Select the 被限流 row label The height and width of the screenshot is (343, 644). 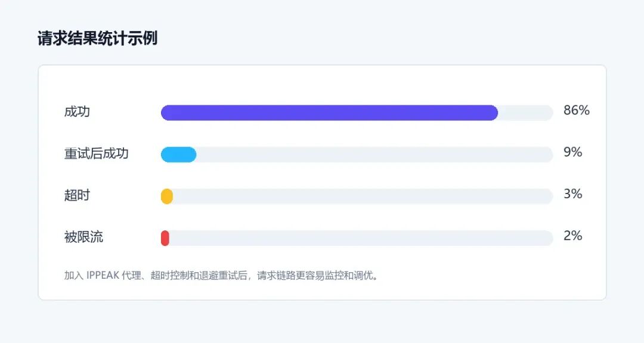pos(83,237)
